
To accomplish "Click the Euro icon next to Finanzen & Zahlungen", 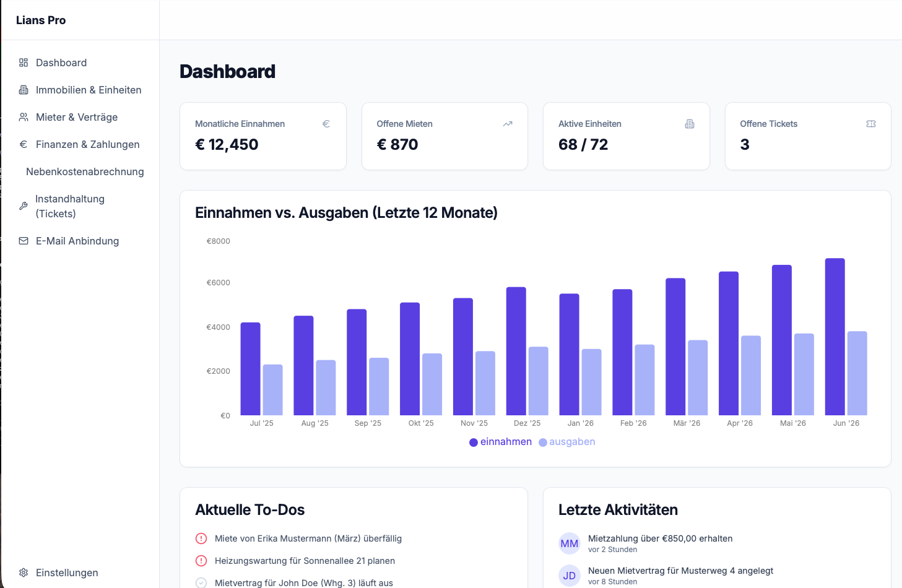I will 23,144.
